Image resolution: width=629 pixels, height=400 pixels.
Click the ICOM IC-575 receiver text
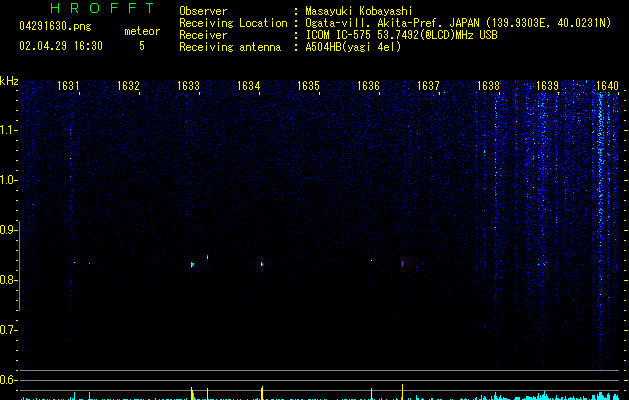401,35
